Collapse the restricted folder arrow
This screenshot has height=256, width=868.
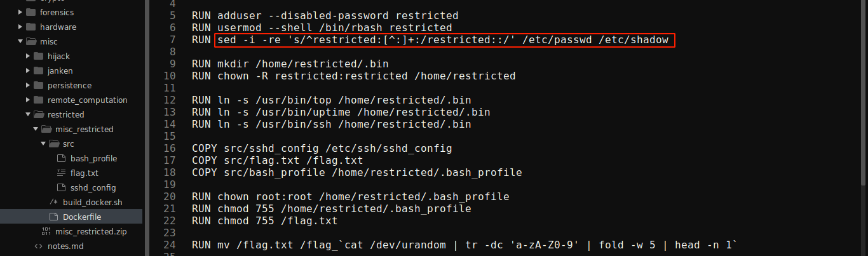click(x=28, y=114)
